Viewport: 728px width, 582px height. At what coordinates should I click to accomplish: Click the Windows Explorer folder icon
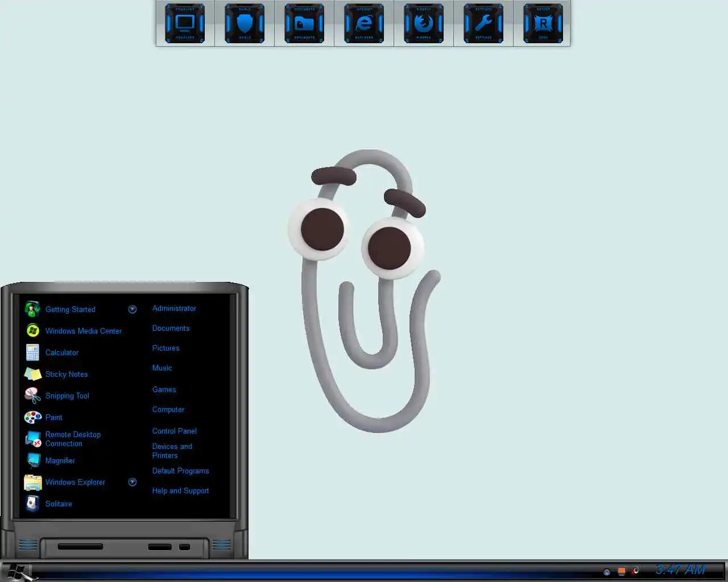(32, 482)
